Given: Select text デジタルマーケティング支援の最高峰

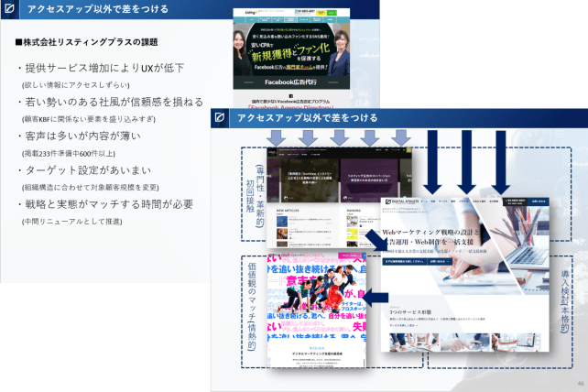Looking at the screenshot, I should click(317, 354).
